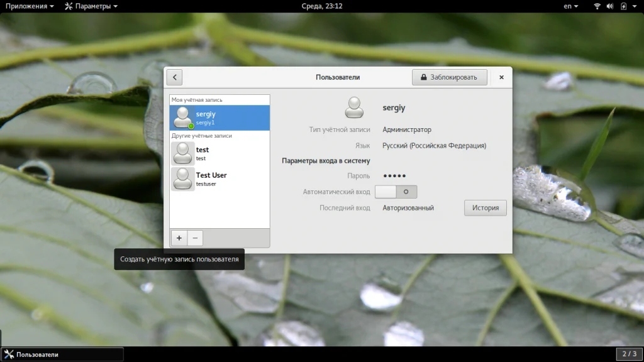This screenshot has width=644, height=362.
Task: Open the Приложения menu
Action: [x=30, y=6]
